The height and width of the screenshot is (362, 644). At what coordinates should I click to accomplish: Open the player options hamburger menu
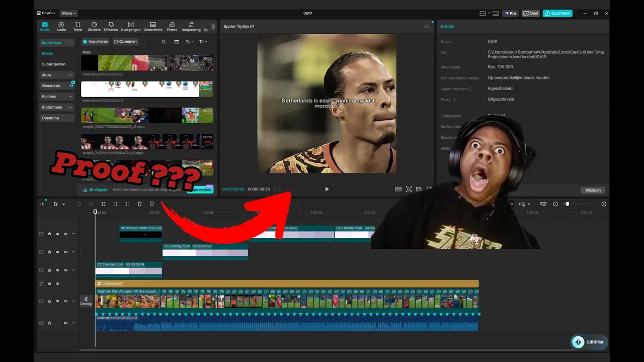427,27
